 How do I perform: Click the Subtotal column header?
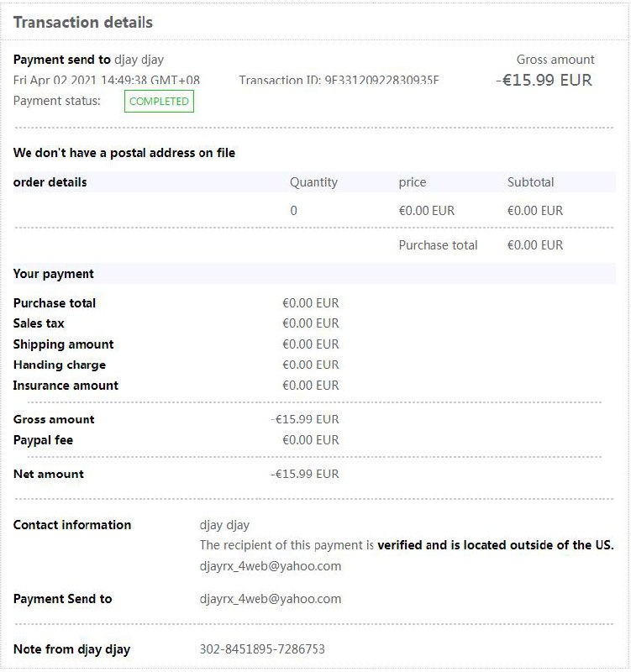click(x=531, y=182)
